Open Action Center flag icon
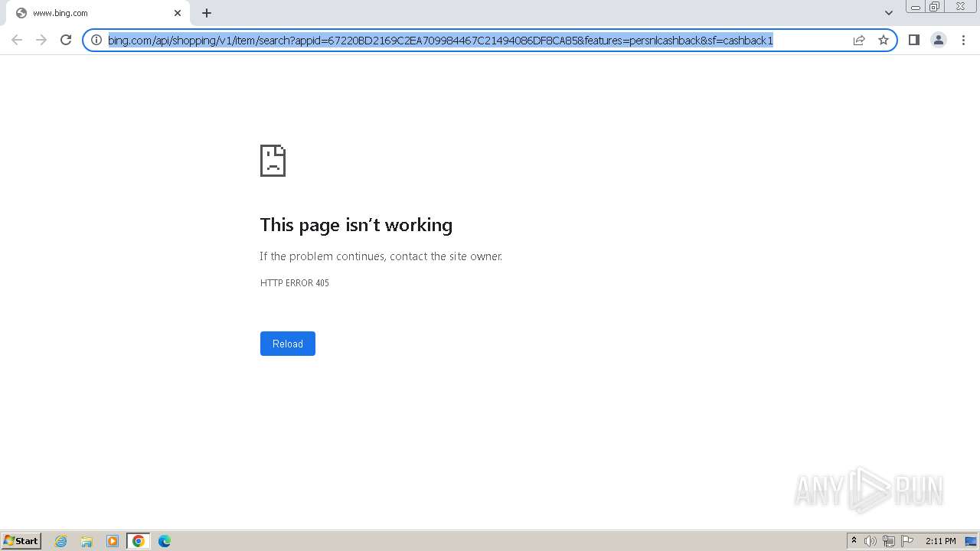980x551 pixels. 907,541
